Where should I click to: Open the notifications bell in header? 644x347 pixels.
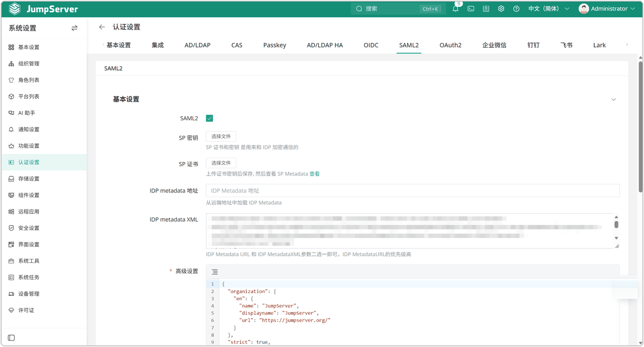(455, 9)
